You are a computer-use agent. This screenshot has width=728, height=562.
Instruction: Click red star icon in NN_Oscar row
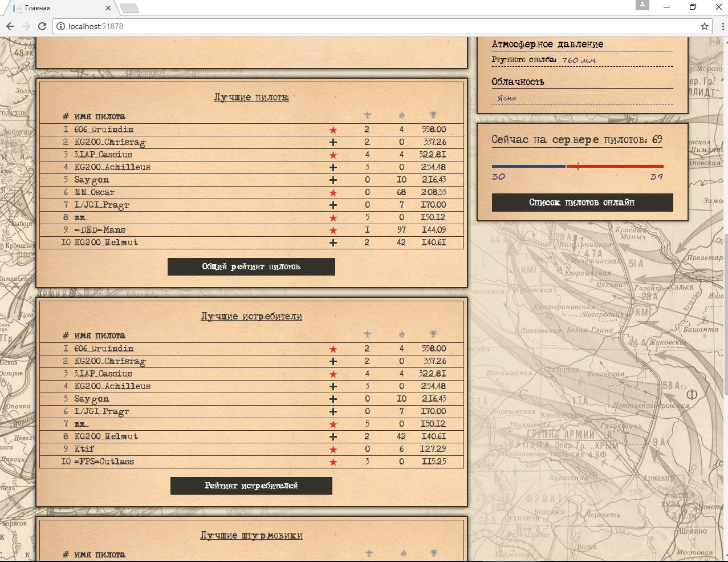(334, 193)
